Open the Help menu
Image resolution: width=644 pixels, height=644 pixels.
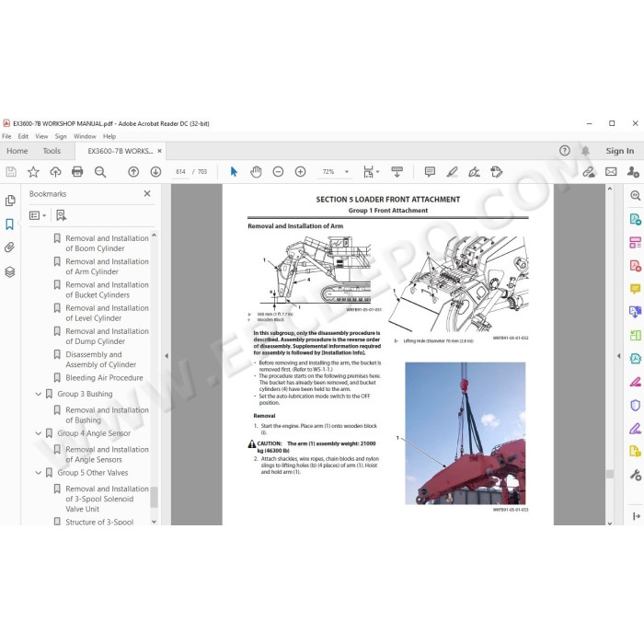109,136
